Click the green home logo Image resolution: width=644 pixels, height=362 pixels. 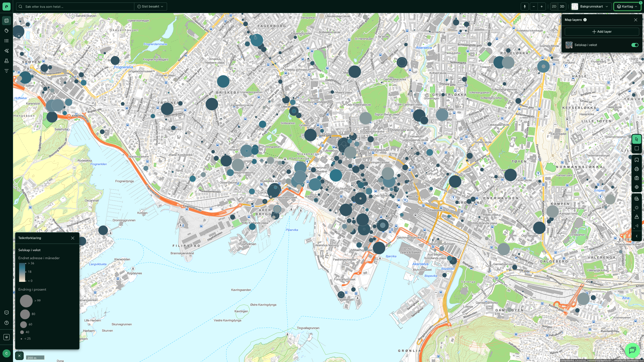(7, 7)
